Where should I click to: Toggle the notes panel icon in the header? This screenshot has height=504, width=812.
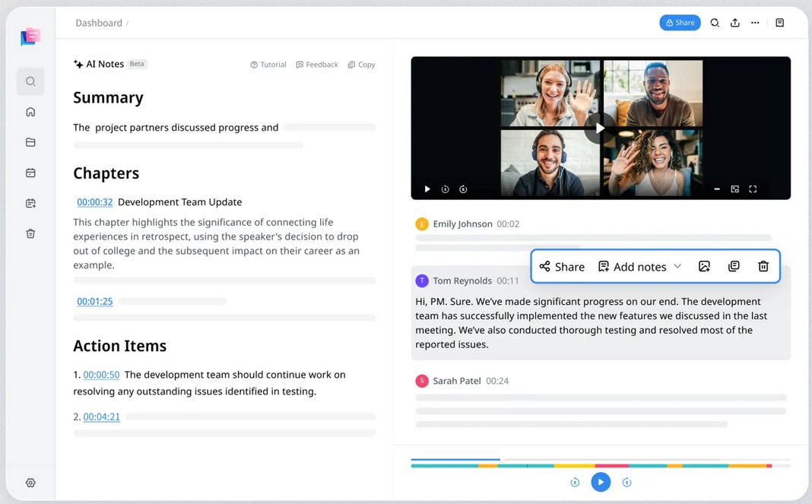(779, 23)
